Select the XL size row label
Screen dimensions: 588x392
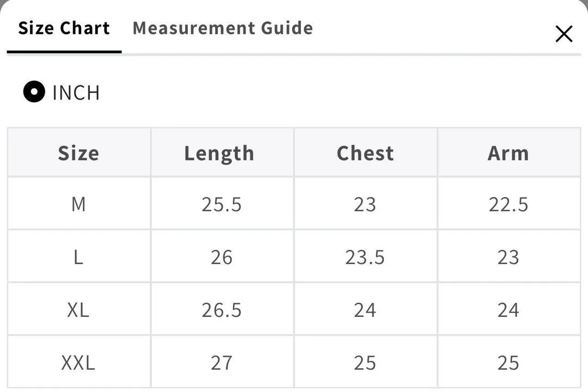(78, 310)
